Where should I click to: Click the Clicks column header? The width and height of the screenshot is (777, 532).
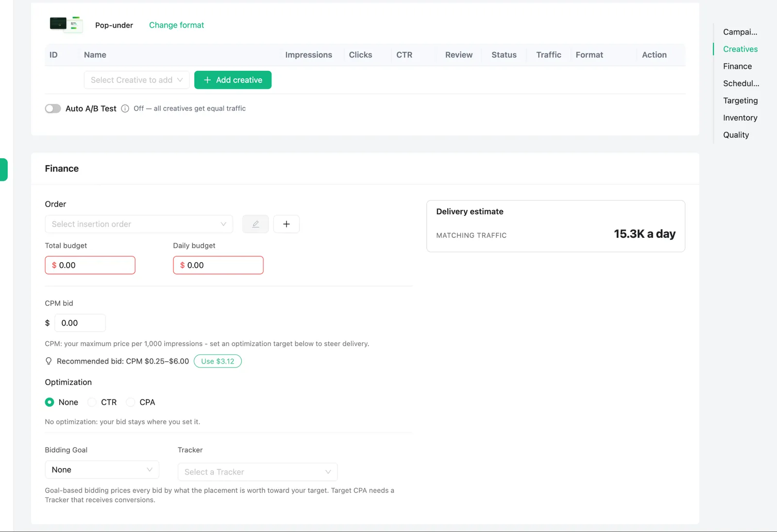click(x=360, y=55)
